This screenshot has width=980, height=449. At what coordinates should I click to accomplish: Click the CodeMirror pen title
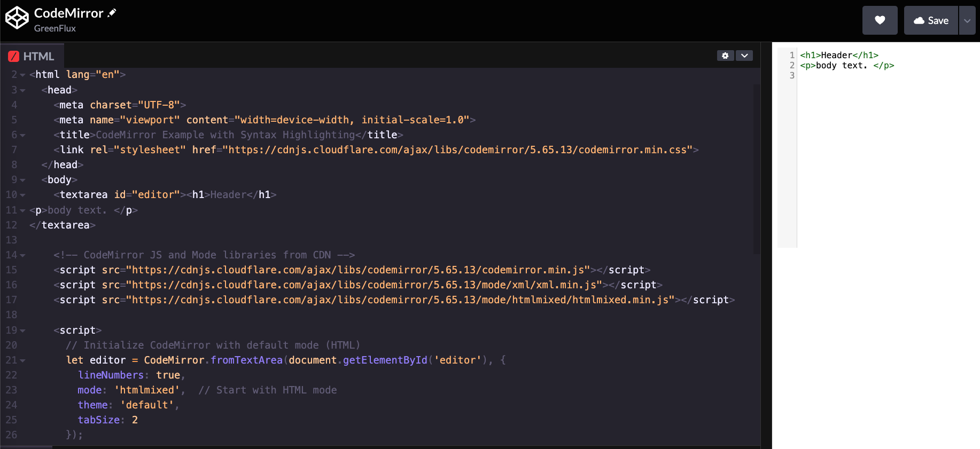coord(68,13)
